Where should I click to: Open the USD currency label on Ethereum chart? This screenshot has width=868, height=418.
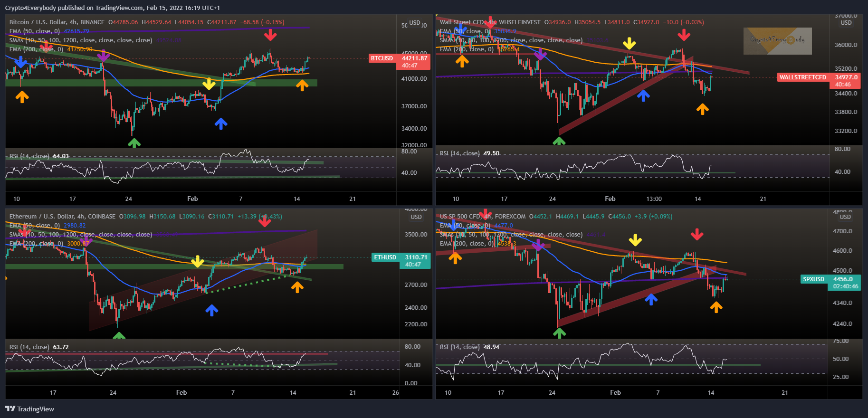[416, 217]
